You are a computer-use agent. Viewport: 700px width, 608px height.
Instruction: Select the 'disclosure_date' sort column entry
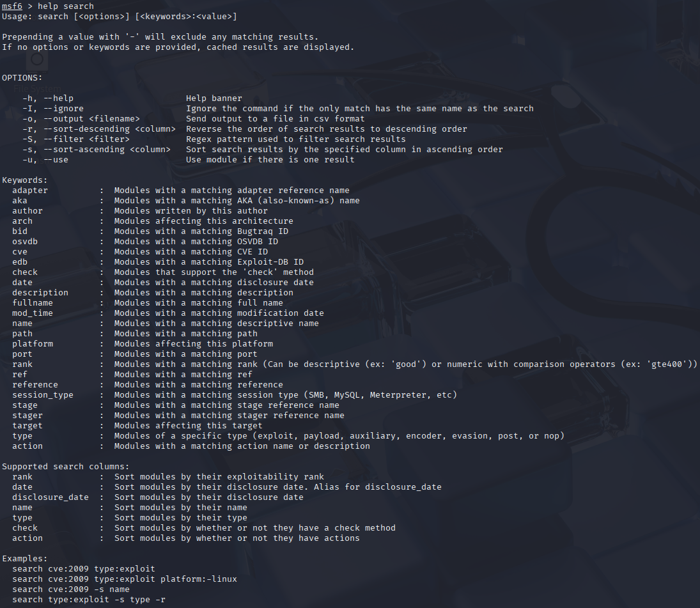pyautogui.click(x=51, y=497)
